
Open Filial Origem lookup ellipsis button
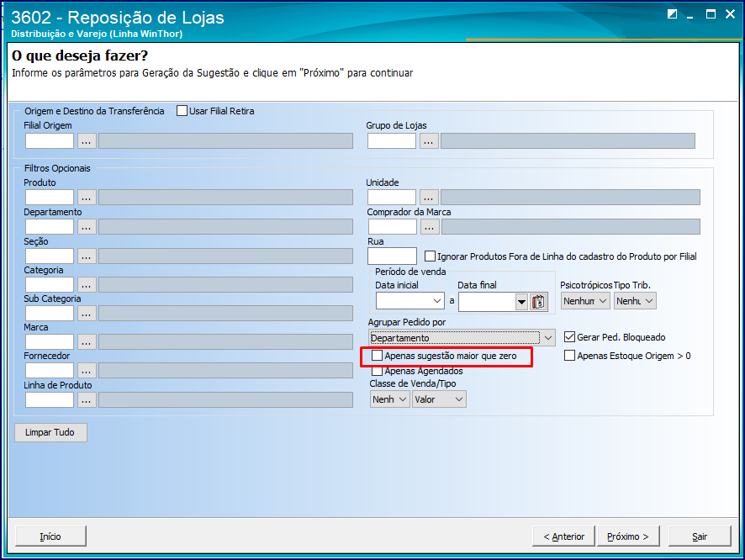click(87, 141)
